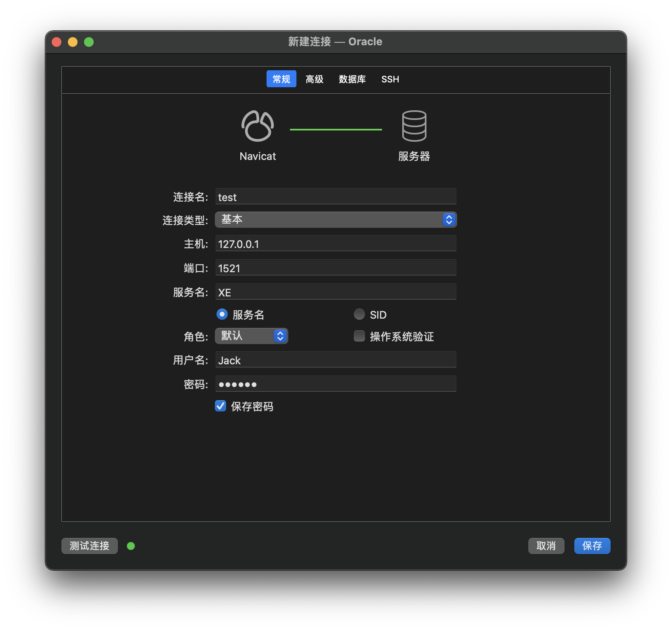Select the SID radio button
672x630 pixels.
(x=359, y=314)
